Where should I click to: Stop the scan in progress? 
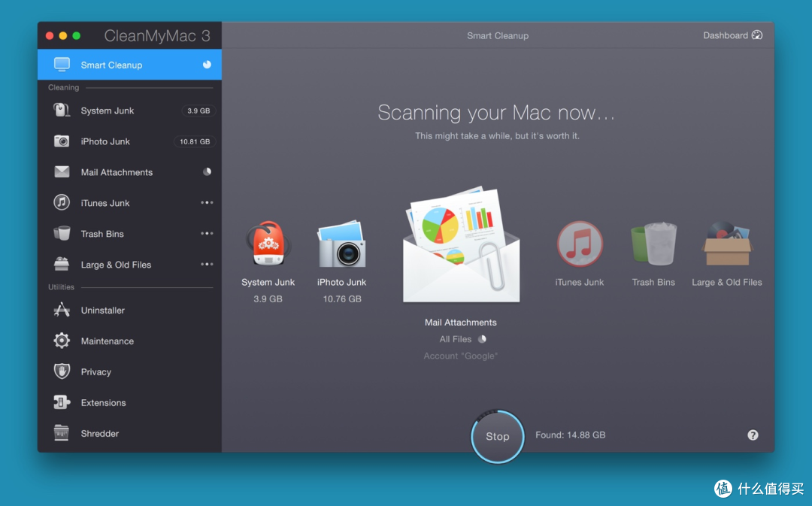[498, 437]
